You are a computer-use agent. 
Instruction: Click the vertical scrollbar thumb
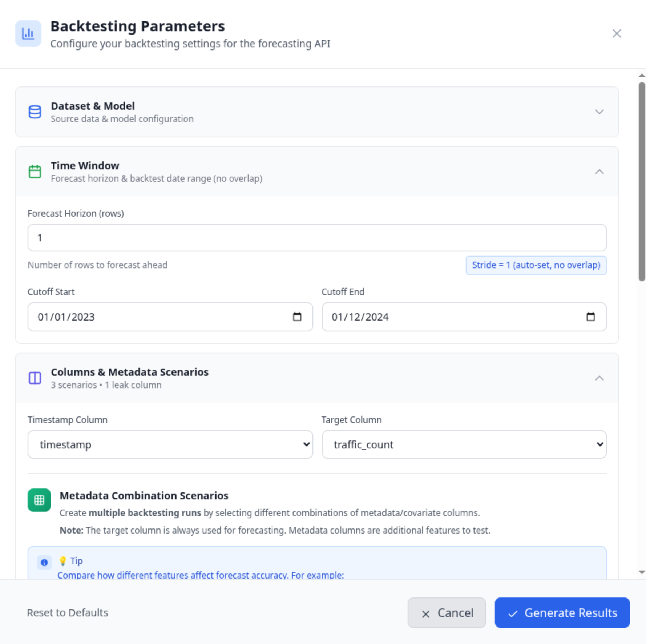(x=642, y=182)
